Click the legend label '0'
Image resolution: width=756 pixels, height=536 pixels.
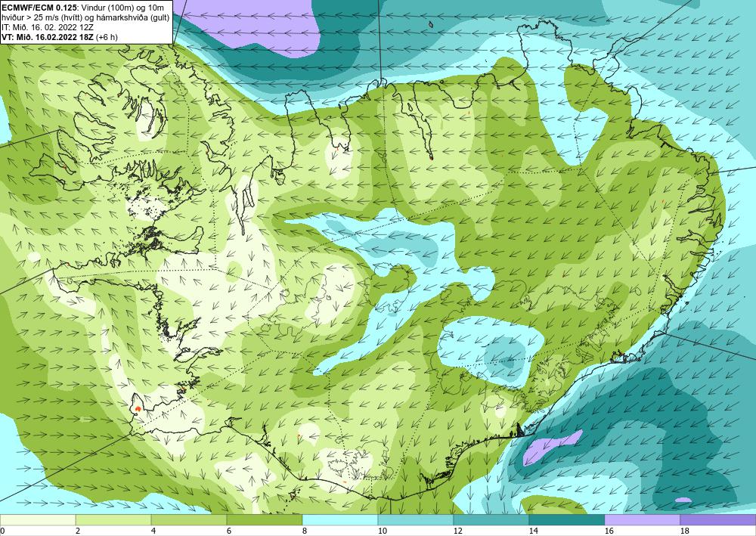tap(2, 531)
